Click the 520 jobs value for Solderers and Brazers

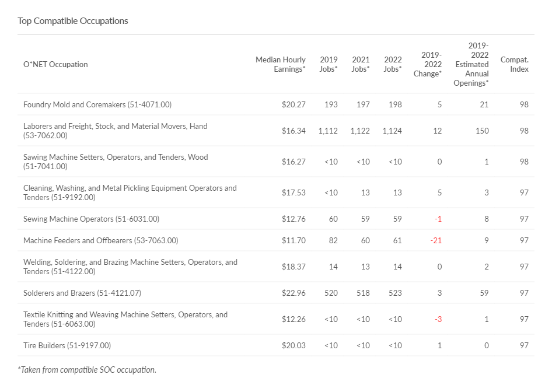[x=331, y=293]
